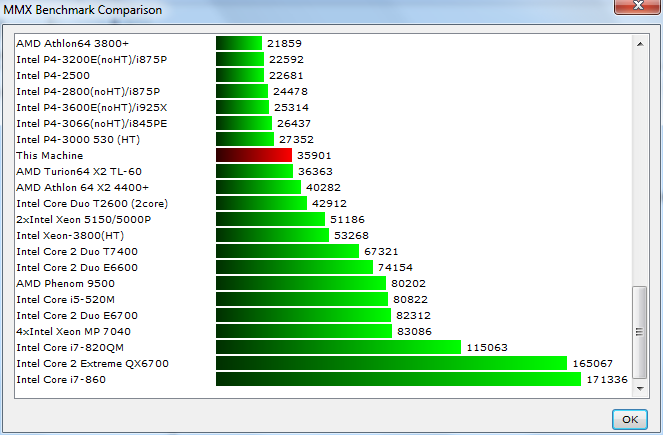This screenshot has width=663, height=435.
Task: Click the score value 22592
Action: [286, 60]
